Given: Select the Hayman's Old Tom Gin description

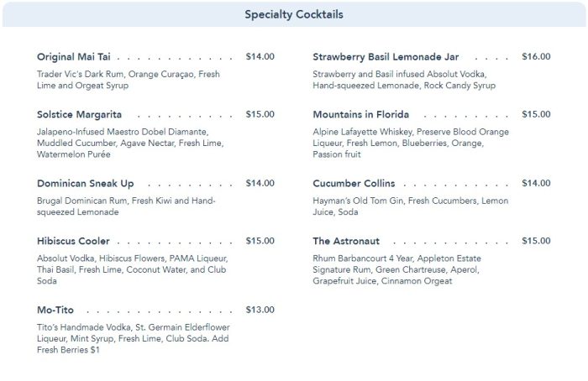Looking at the screenshot, I should 412,206.
